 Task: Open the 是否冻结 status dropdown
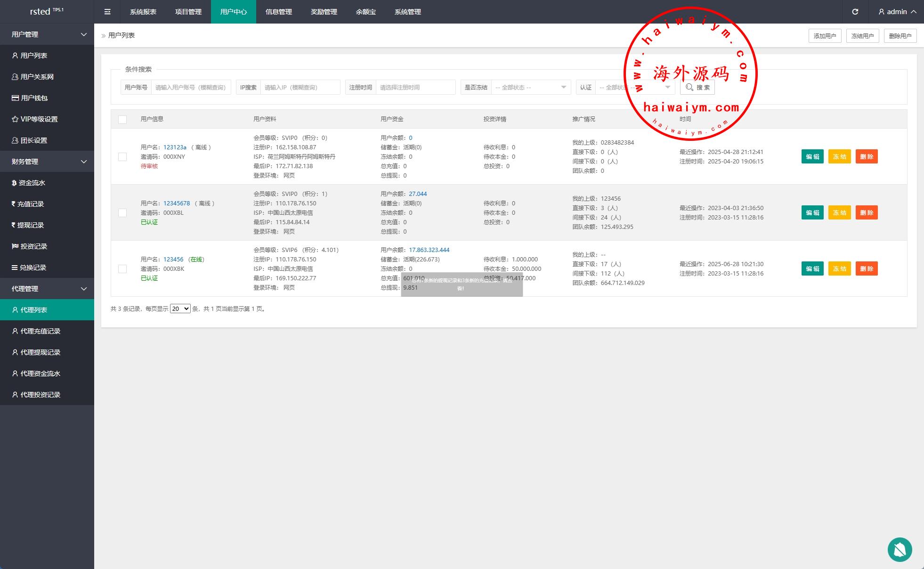(530, 87)
